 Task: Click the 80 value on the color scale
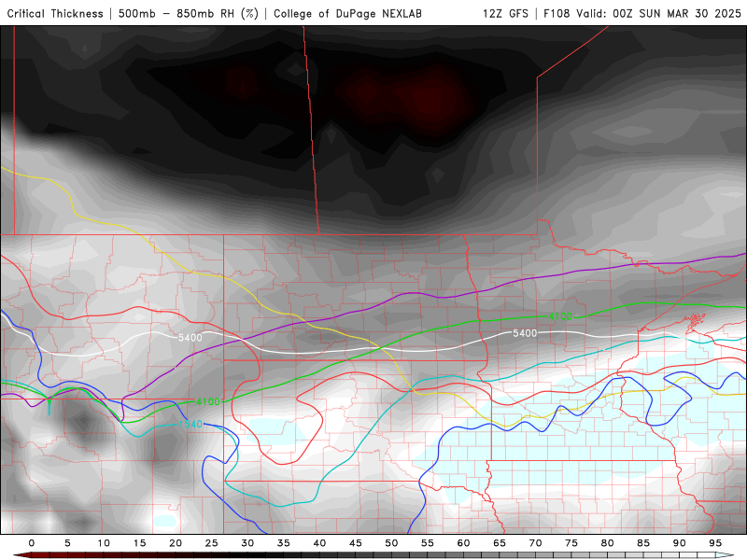(x=607, y=543)
